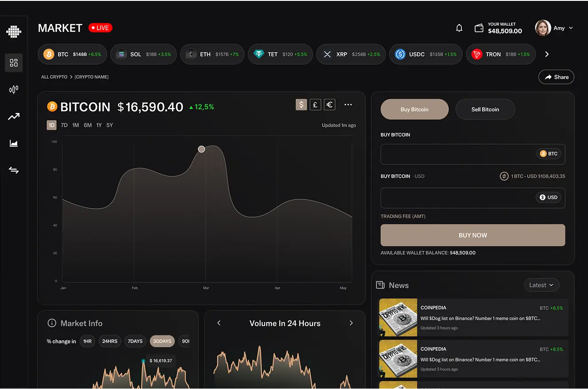Select the TET ticker chip
Viewport: 588px width, 389px height.
[280, 54]
